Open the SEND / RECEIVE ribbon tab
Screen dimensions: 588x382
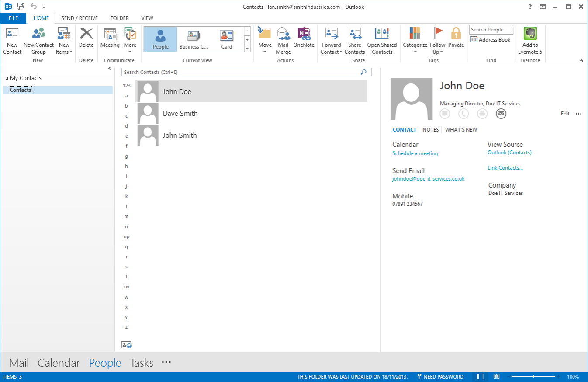click(80, 18)
